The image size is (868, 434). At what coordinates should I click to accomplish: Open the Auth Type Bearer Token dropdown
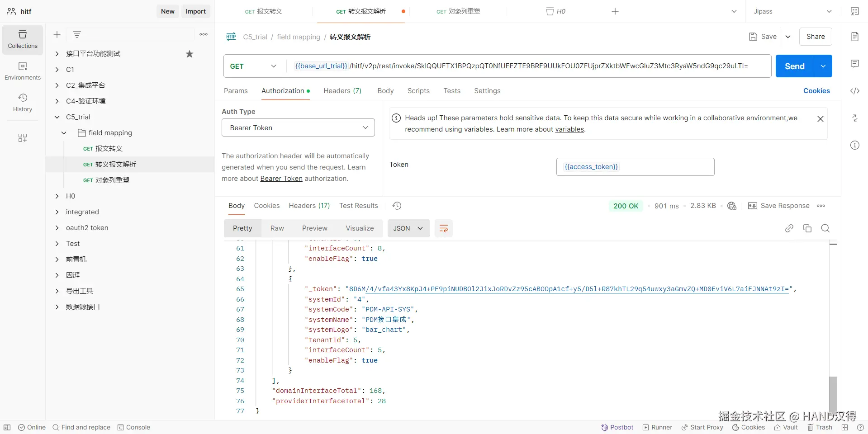[x=298, y=128]
